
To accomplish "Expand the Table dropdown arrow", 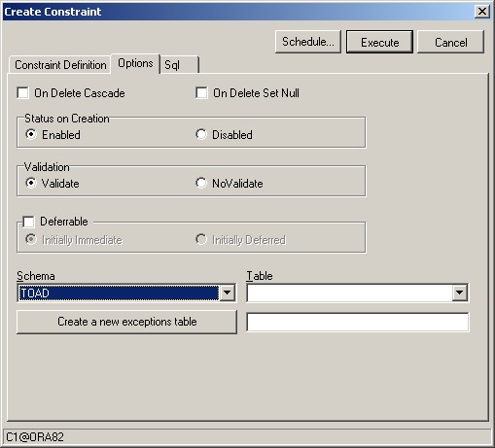I will click(459, 293).
